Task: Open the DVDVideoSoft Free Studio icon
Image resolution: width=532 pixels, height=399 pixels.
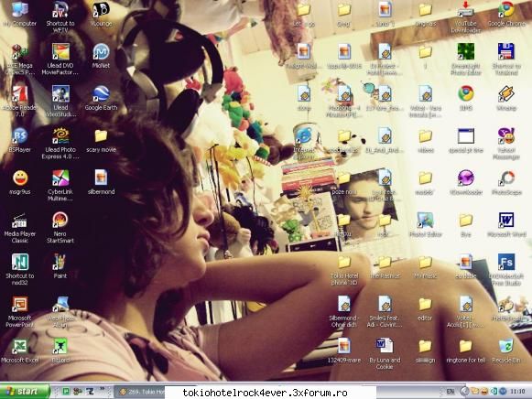Action: click(506, 269)
